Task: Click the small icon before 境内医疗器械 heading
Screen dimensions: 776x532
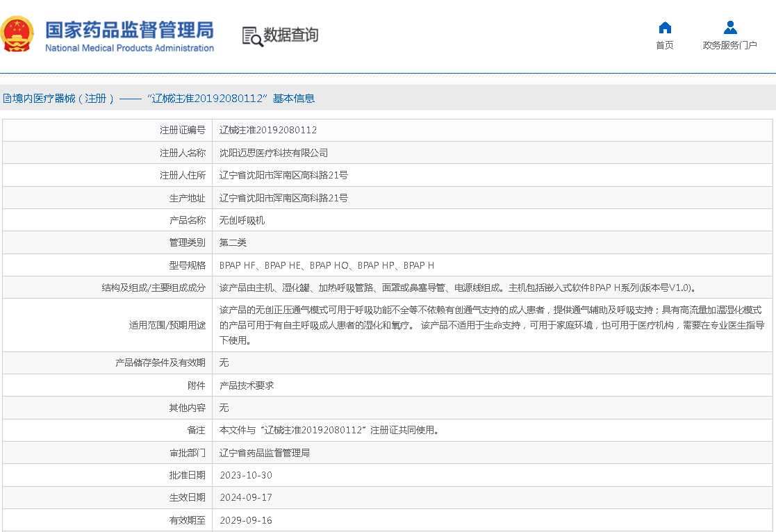Action: tap(6, 99)
